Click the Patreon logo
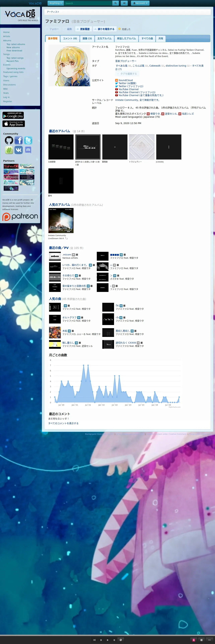The height and width of the screenshot is (644, 215). [x=20, y=217]
